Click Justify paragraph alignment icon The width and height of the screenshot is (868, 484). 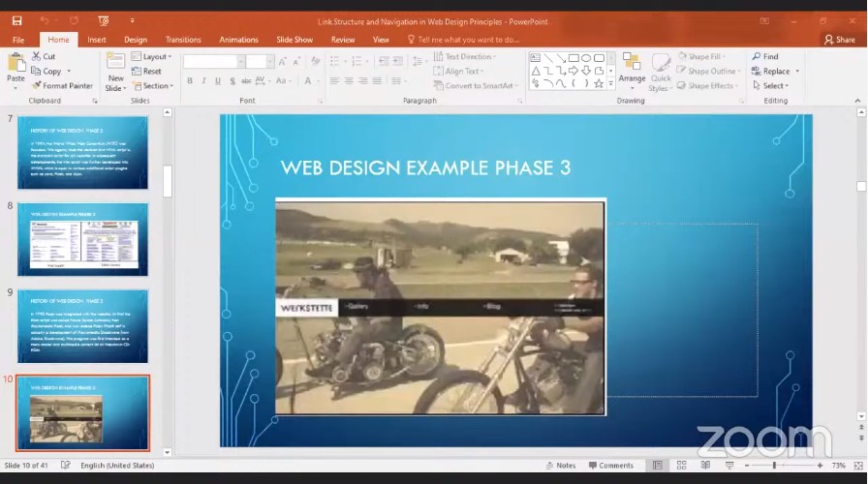click(x=377, y=80)
